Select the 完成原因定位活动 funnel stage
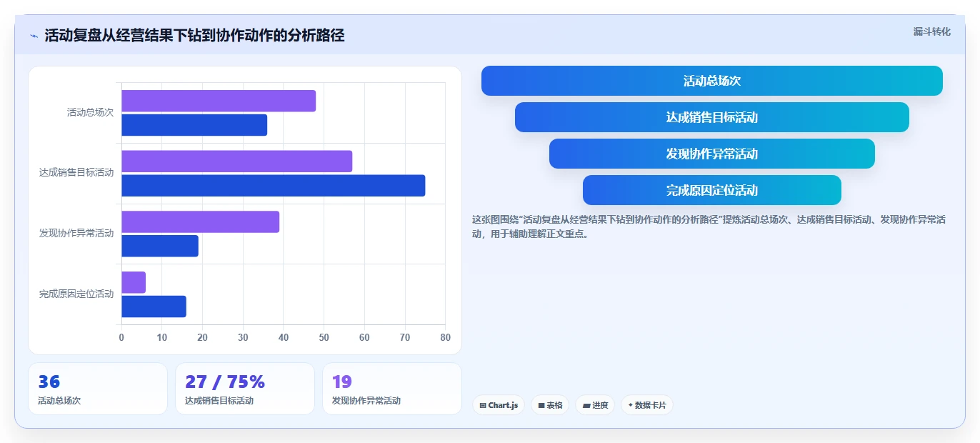This screenshot has width=980, height=443. (712, 190)
